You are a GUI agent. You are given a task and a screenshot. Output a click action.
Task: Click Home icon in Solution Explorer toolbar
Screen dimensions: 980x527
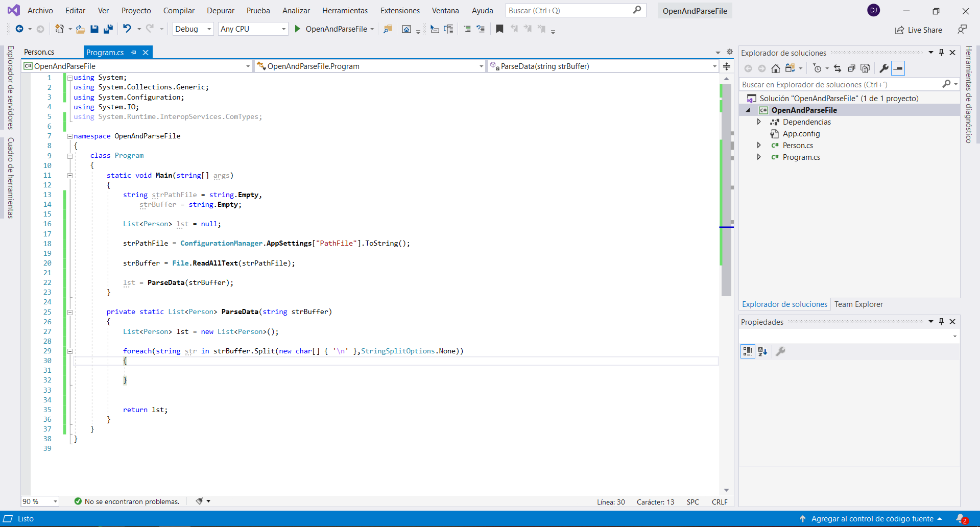pos(775,68)
